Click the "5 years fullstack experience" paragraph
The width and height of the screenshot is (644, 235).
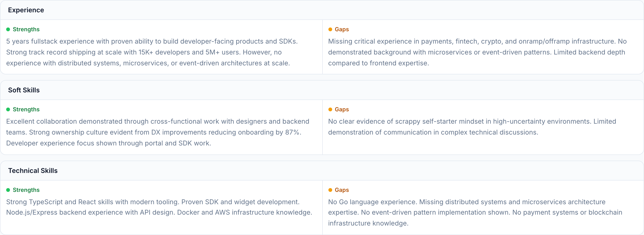(x=152, y=52)
